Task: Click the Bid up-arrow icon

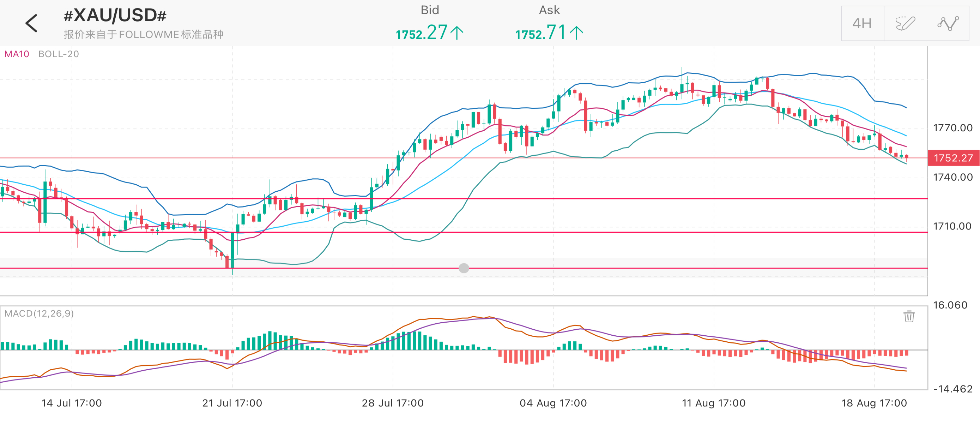Action: coord(457,33)
